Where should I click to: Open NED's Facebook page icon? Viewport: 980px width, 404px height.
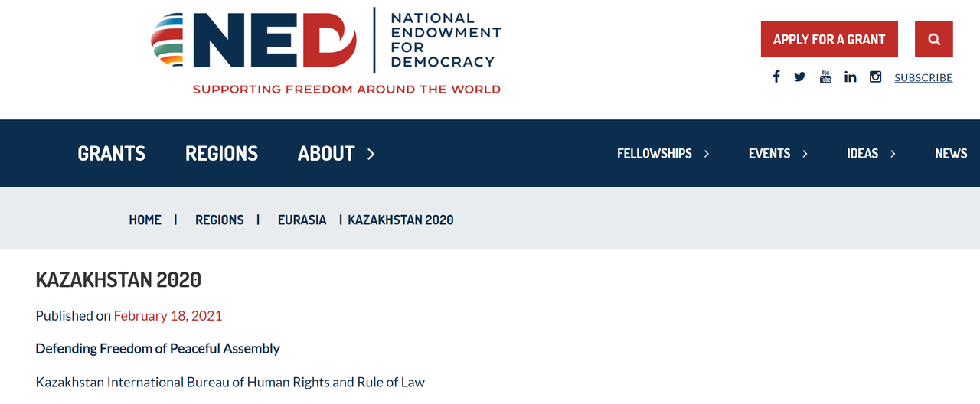point(776,77)
